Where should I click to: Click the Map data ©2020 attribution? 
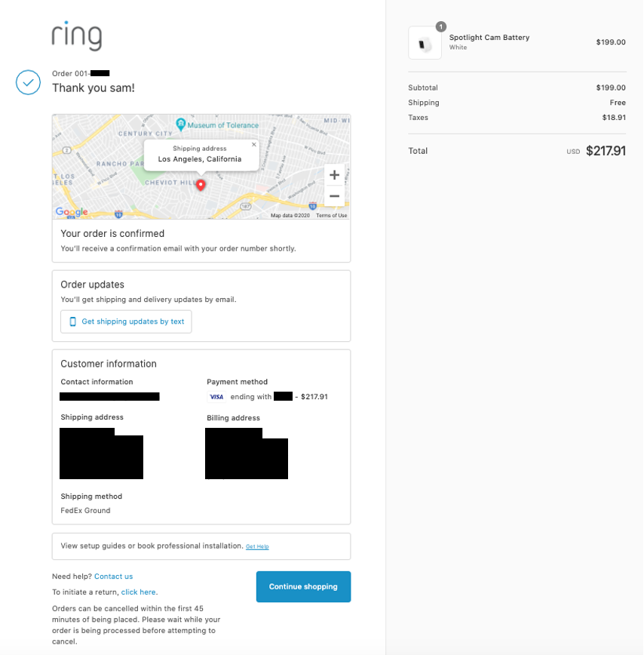pyautogui.click(x=290, y=216)
